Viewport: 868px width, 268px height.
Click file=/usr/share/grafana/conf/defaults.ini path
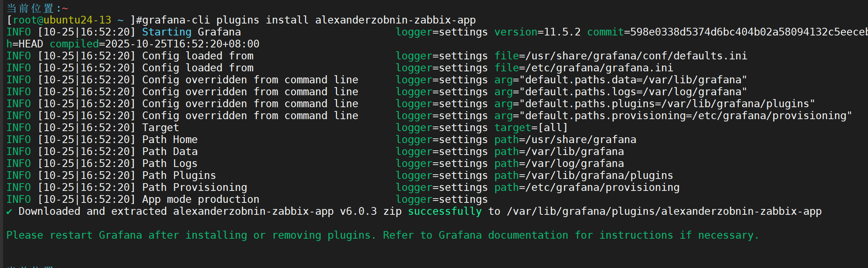pos(621,56)
